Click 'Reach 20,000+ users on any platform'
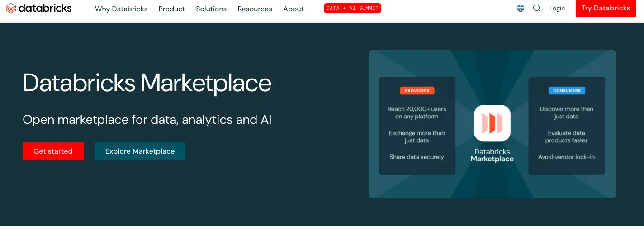 click(x=417, y=113)
